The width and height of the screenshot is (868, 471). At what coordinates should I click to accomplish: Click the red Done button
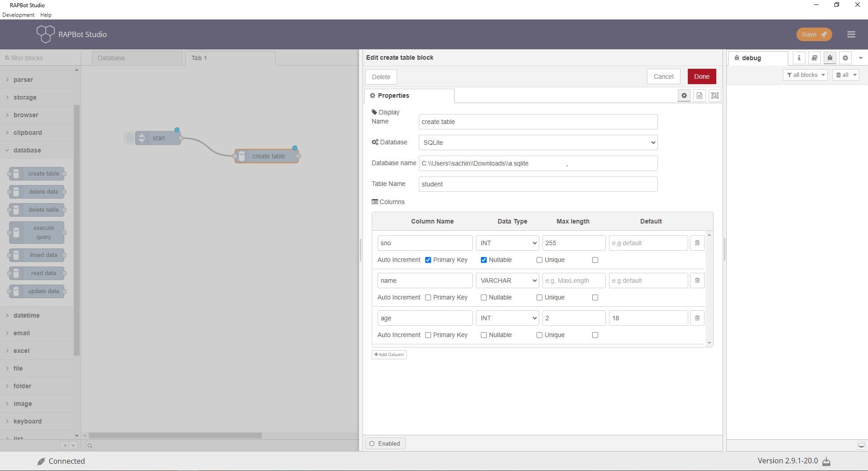click(x=701, y=76)
